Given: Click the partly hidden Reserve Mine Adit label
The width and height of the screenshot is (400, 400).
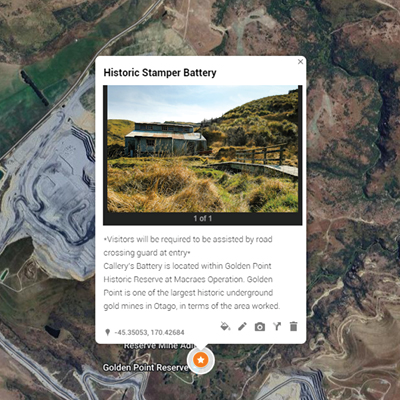Looking at the screenshot, I should (x=159, y=347).
